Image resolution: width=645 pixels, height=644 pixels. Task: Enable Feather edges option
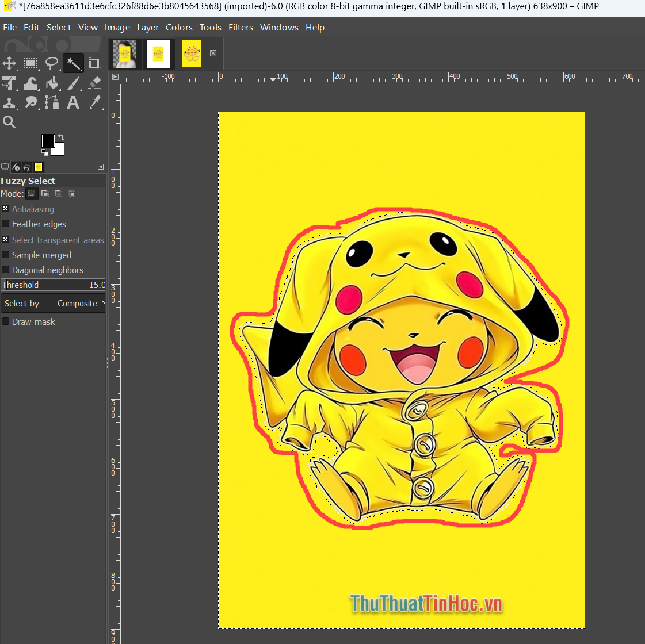(x=5, y=224)
